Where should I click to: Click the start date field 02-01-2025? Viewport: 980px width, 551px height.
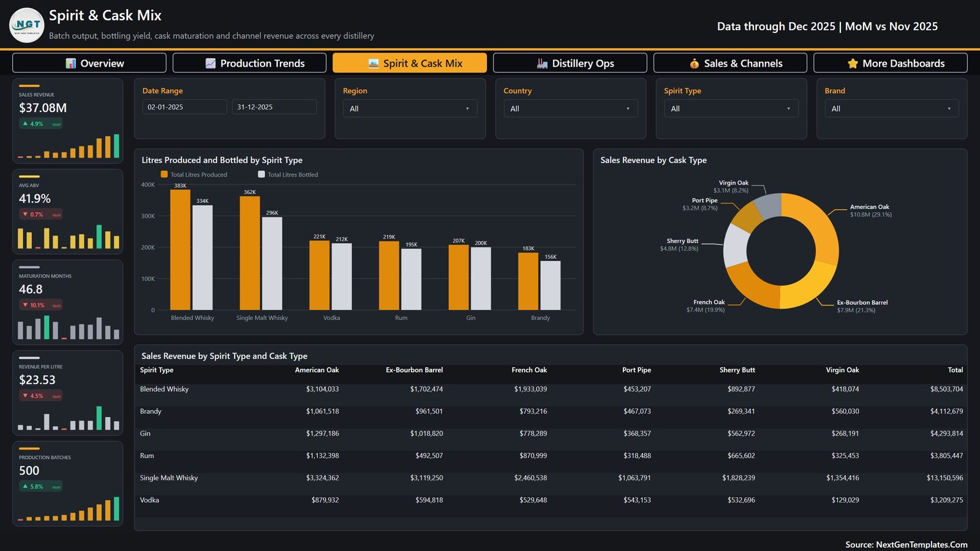pos(185,107)
